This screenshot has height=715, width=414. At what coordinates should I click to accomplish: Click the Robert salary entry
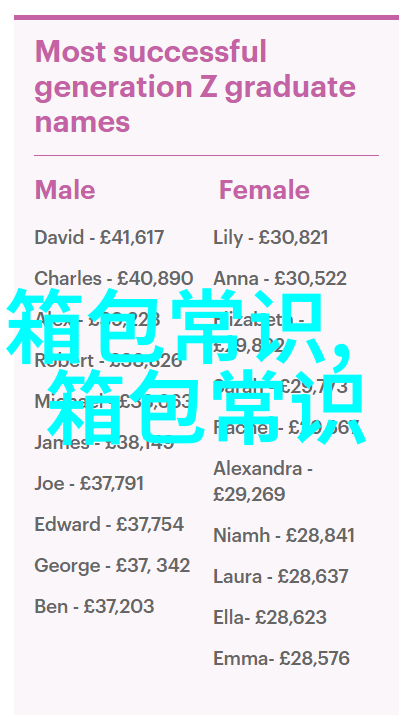pos(108,360)
